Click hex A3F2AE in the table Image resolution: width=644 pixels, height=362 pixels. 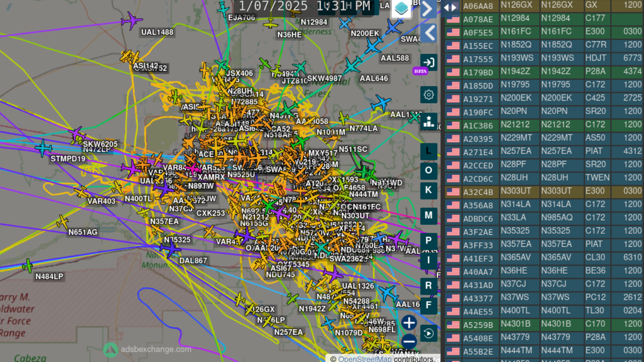tap(478, 232)
